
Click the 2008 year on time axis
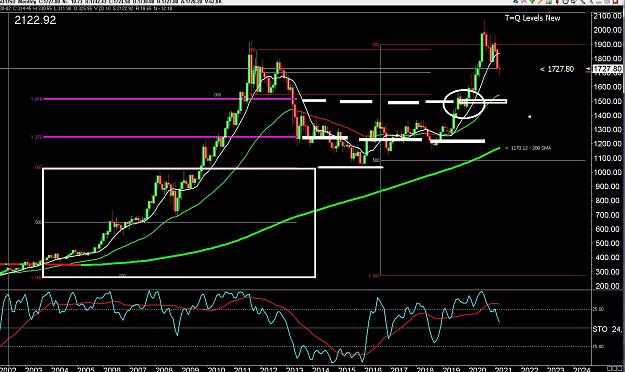click(164, 369)
